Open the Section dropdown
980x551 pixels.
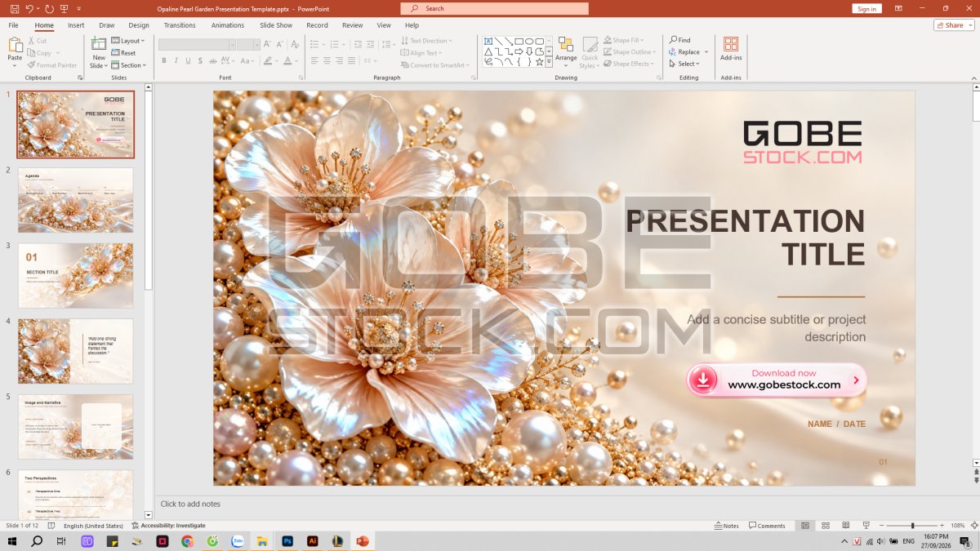129,65
